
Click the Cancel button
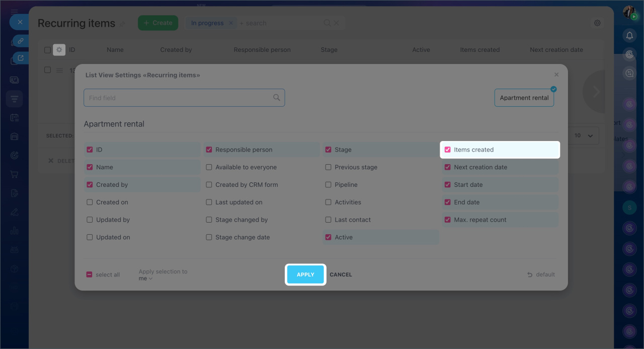[341, 274]
